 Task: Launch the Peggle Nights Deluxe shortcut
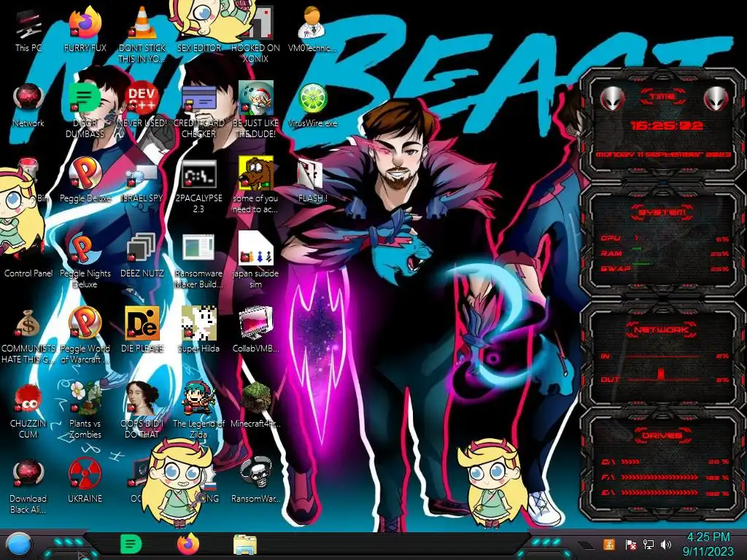pos(85,261)
